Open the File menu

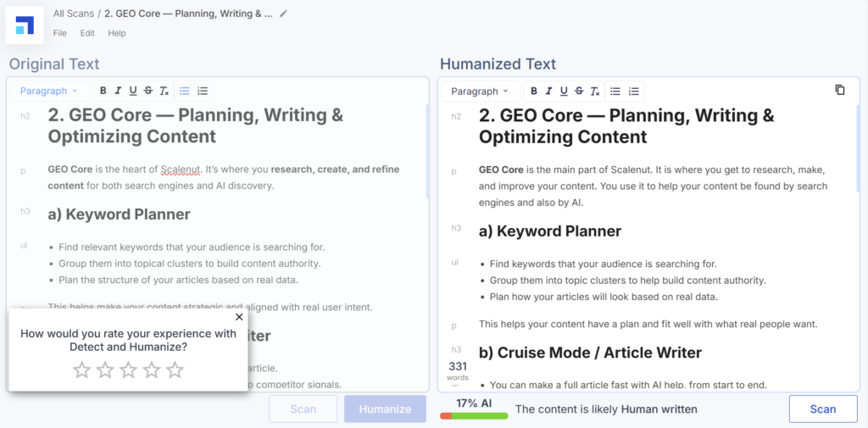(x=60, y=33)
